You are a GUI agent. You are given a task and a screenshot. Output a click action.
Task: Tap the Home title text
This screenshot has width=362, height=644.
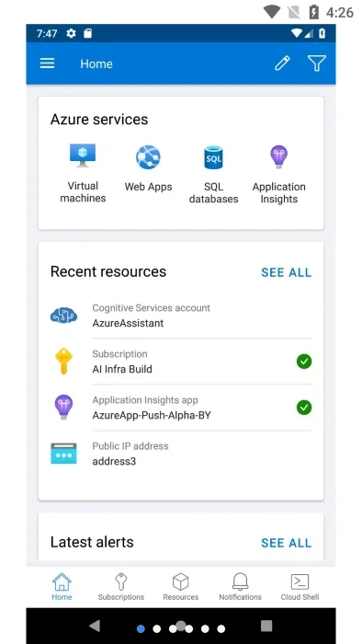coord(96,63)
